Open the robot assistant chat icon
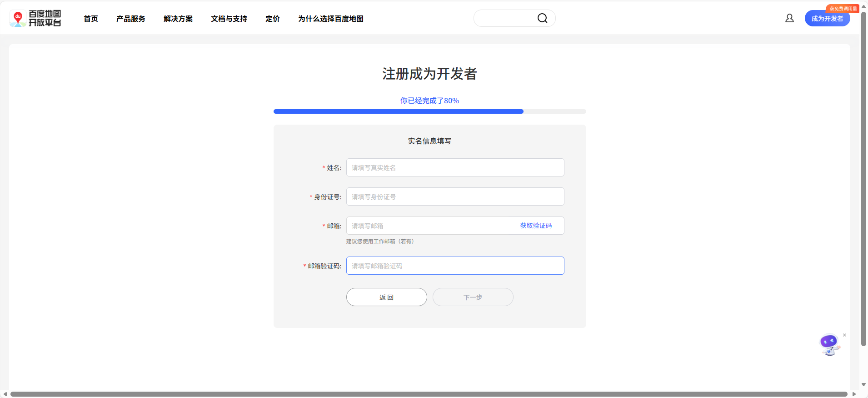Image resolution: width=868 pixels, height=398 pixels. tap(829, 344)
